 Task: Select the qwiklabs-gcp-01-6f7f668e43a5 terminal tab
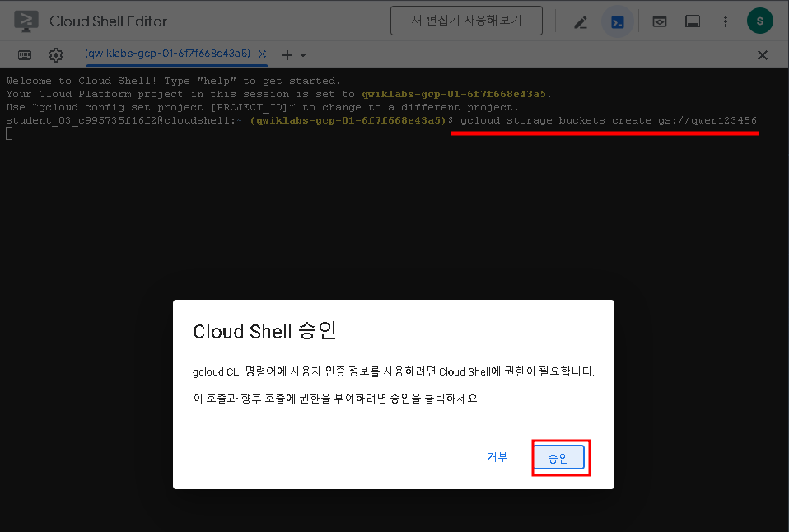tap(167, 54)
